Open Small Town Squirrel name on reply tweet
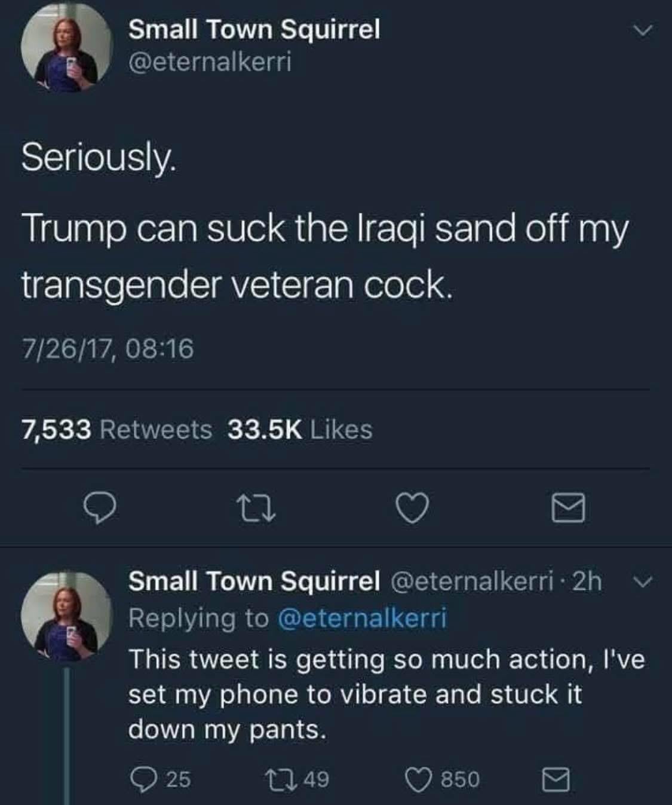The height and width of the screenshot is (805, 672). pos(254,580)
